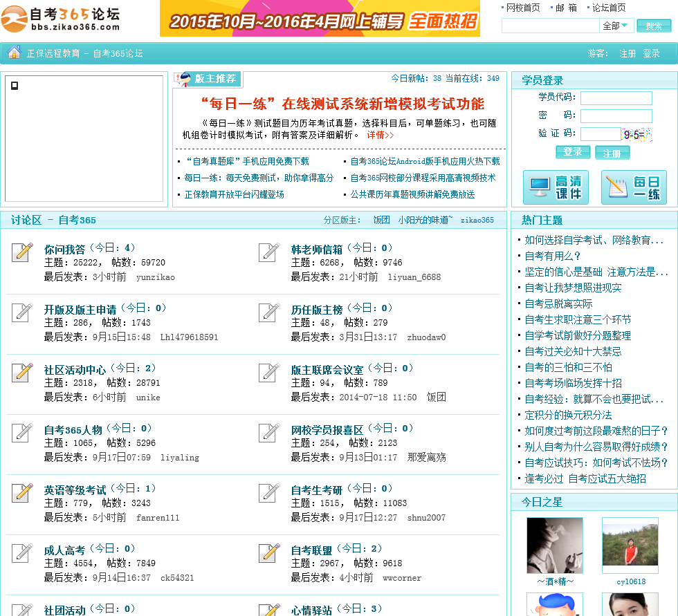
Task: Click the pencil icon beside 开版及版主申请
Action: click(x=22, y=312)
